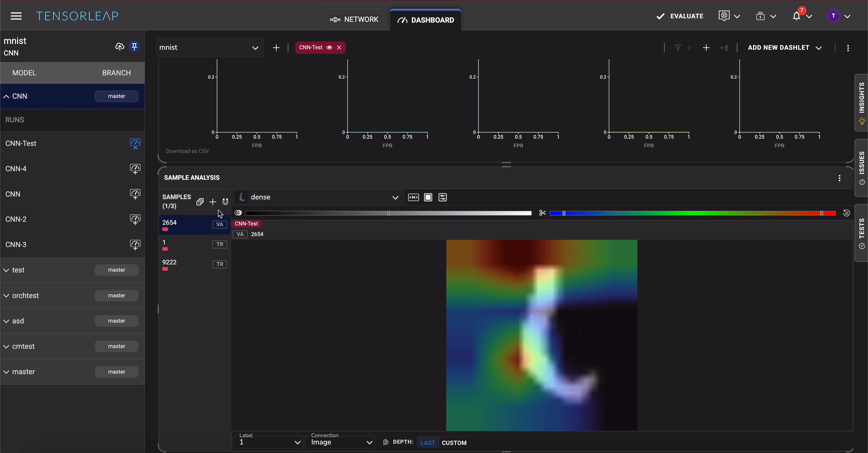The width and height of the screenshot is (868, 453).
Task: Click the Evaluate button
Action: point(680,16)
